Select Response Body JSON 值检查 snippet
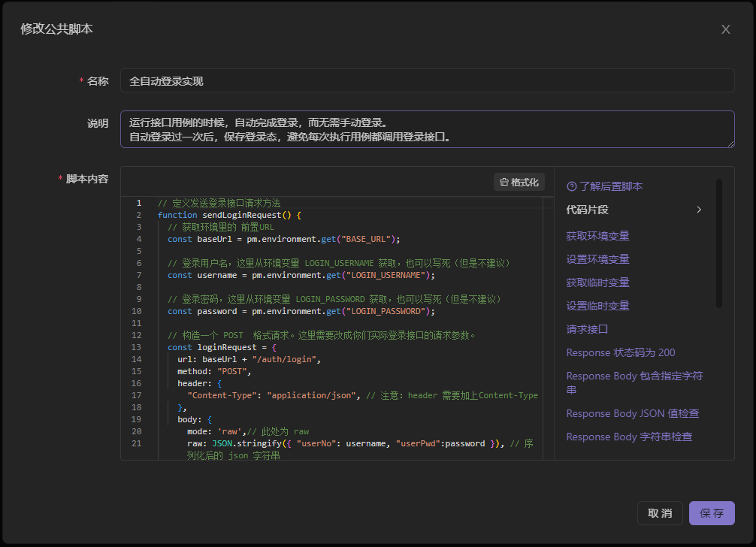Viewport: 756px width, 547px height. tap(632, 413)
